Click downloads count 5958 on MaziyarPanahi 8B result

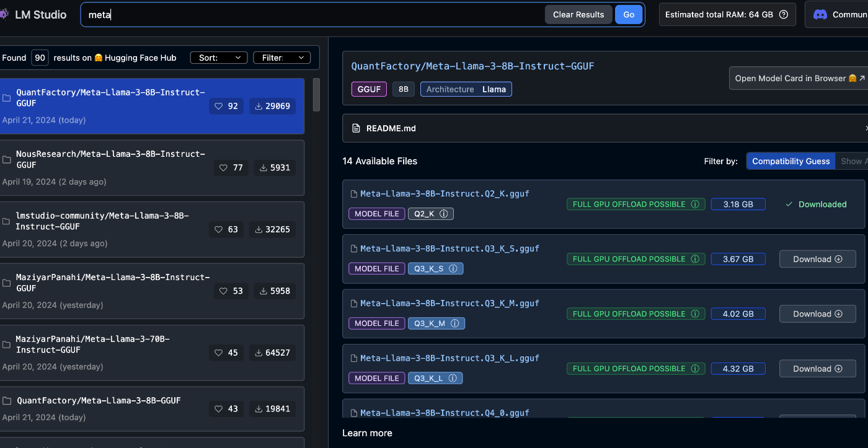point(275,291)
